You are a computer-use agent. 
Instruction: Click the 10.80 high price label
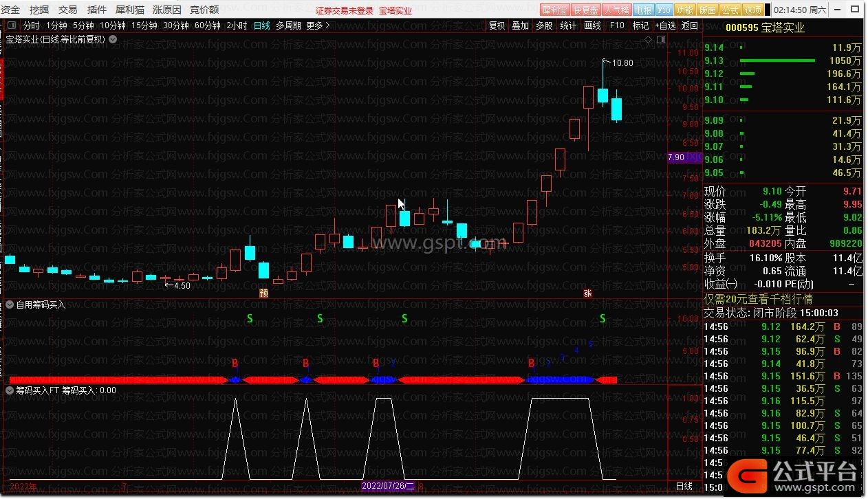pyautogui.click(x=622, y=63)
